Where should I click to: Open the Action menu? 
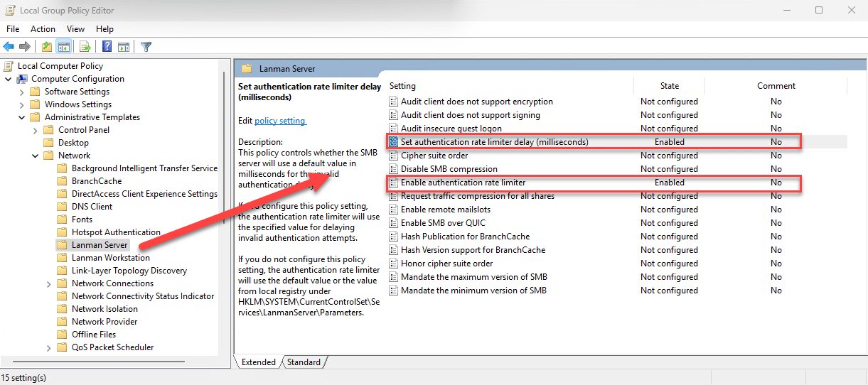coord(43,29)
